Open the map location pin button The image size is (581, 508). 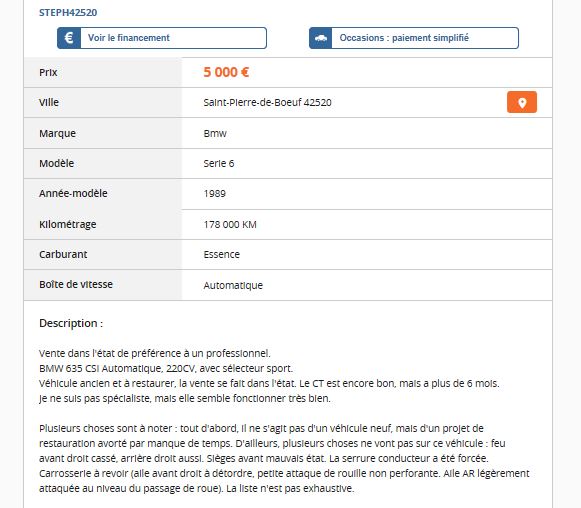[522, 102]
